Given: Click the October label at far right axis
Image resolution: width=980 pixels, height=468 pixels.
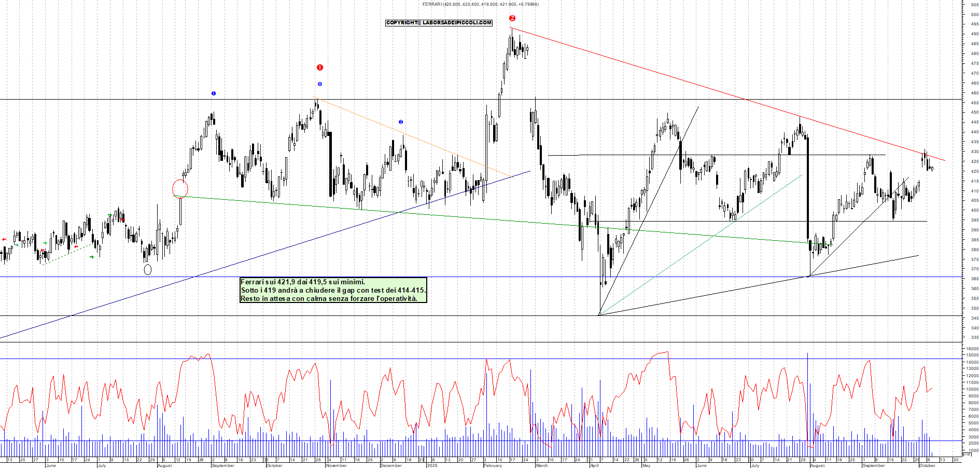Looking at the screenshot, I should tap(927, 465).
